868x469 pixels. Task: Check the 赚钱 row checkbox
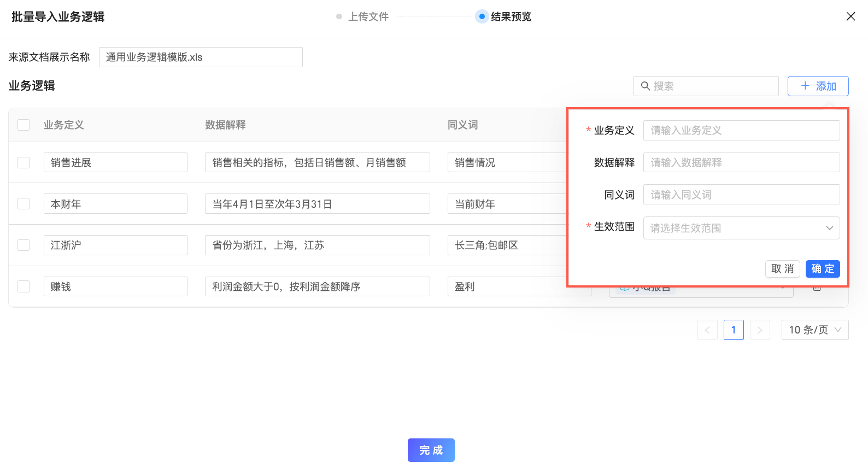click(x=24, y=286)
